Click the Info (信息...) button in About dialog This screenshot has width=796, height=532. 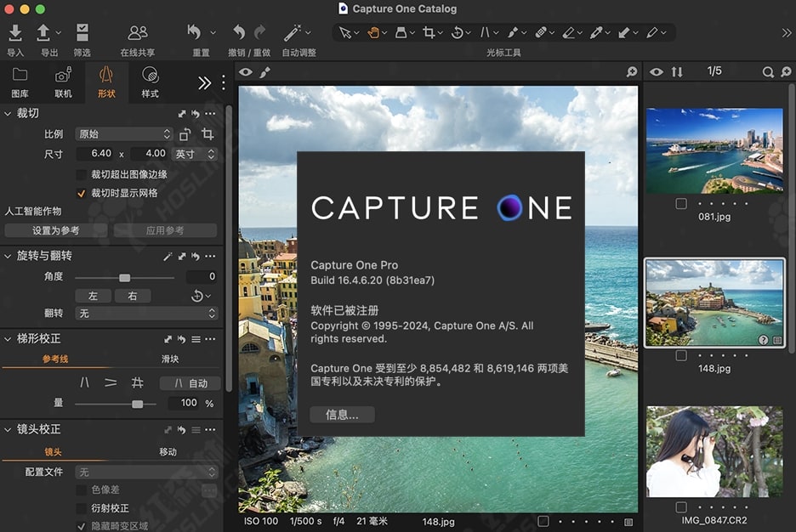click(x=342, y=415)
